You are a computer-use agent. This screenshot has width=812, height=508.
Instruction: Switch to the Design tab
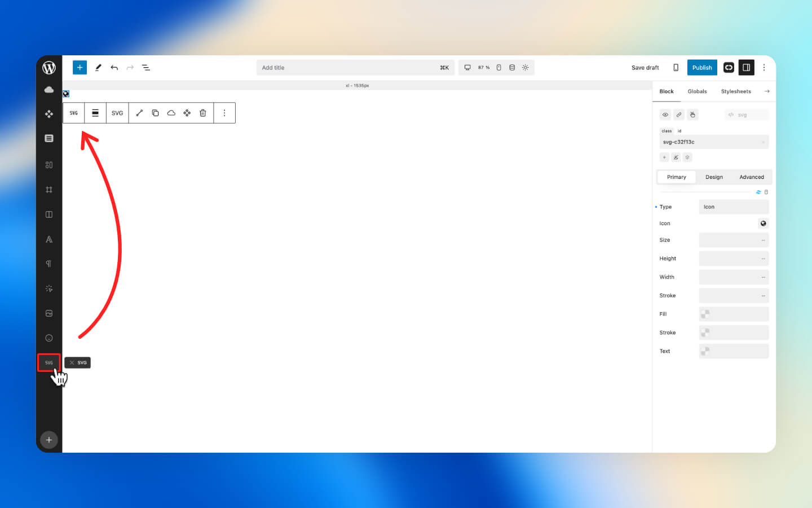pos(714,177)
